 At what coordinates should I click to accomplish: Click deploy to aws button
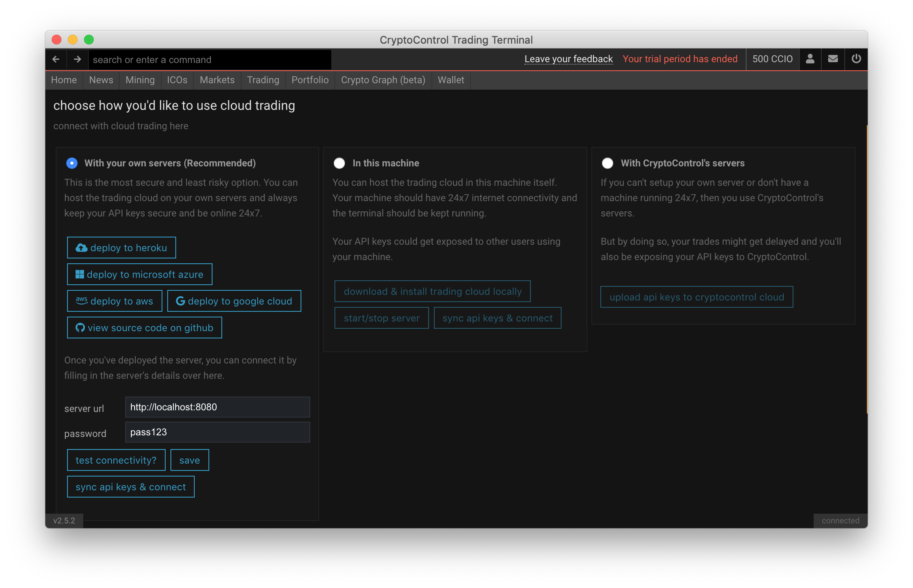(x=114, y=301)
